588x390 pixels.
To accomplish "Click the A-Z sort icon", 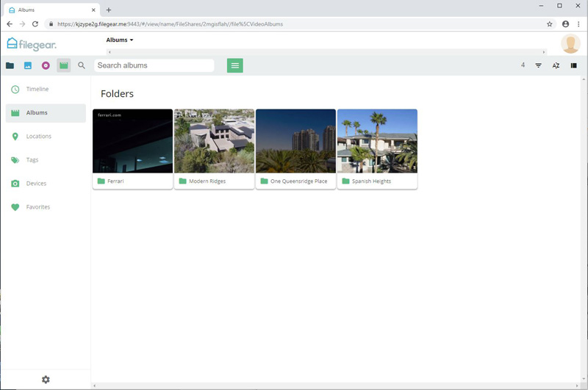I will click(556, 65).
